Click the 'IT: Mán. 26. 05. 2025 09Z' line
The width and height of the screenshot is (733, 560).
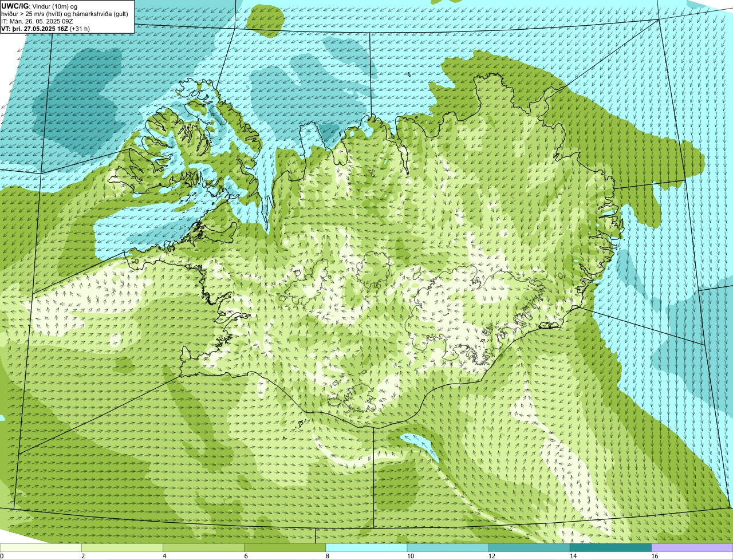tap(37, 21)
